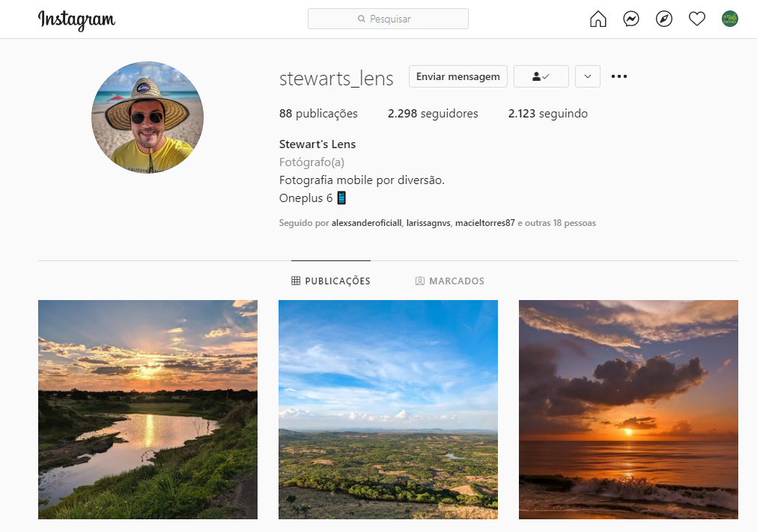Image resolution: width=757 pixels, height=532 pixels.
Task: Open the 2.123 seguindo list
Action: pyautogui.click(x=547, y=114)
